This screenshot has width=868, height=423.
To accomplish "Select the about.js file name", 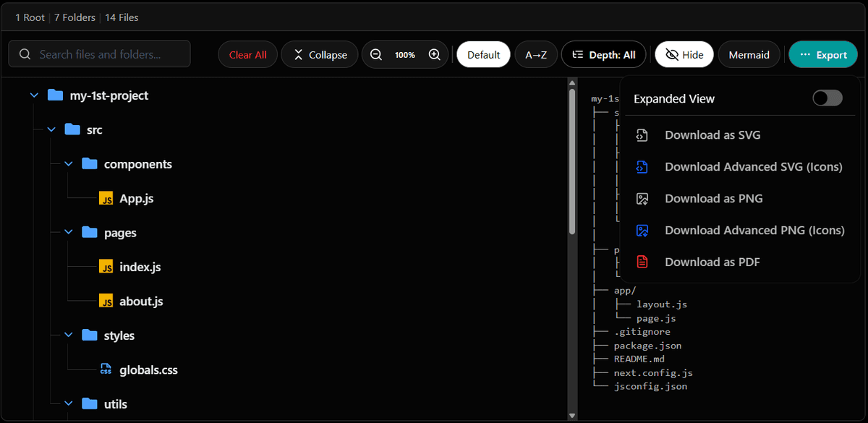I will [141, 302].
